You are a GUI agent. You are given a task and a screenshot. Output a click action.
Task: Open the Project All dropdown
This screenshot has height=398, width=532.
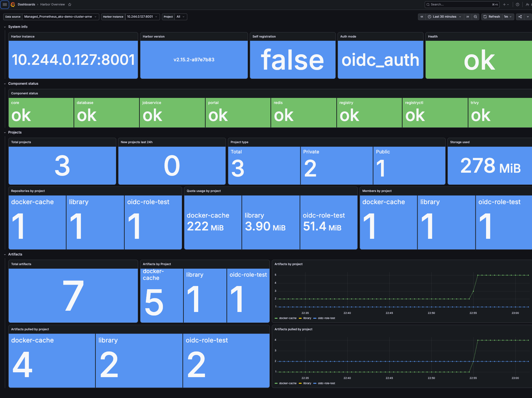pos(181,17)
